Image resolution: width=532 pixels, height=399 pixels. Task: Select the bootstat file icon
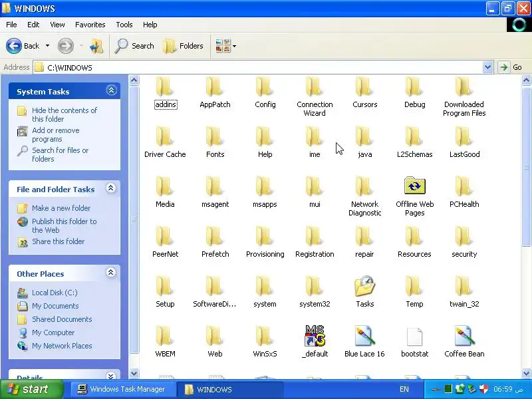point(414,336)
